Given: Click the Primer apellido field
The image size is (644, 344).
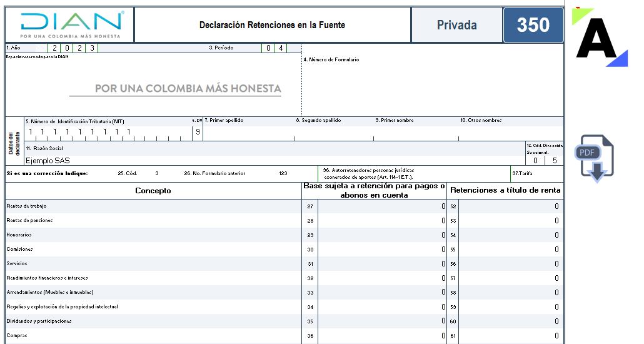Looking at the screenshot, I should [x=248, y=133].
